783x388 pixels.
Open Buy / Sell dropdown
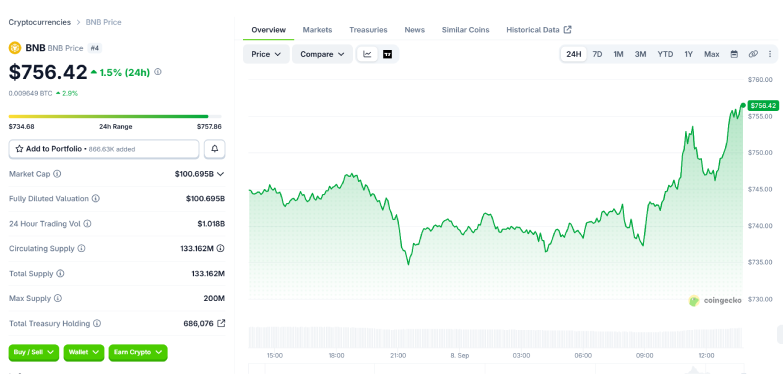(33, 352)
